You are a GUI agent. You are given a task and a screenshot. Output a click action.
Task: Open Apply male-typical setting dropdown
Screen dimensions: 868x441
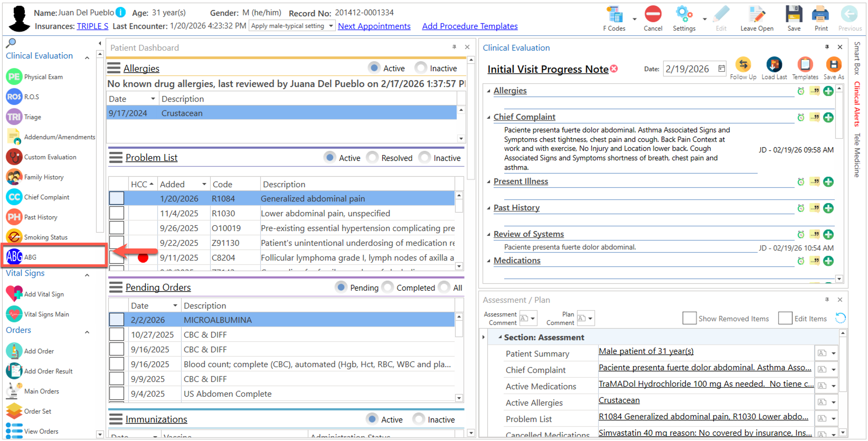(x=331, y=26)
